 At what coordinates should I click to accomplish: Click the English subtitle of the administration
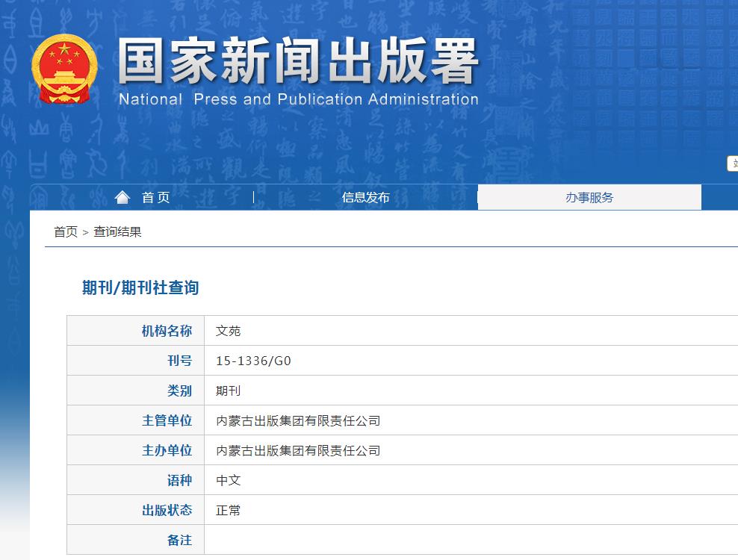pyautogui.click(x=297, y=99)
